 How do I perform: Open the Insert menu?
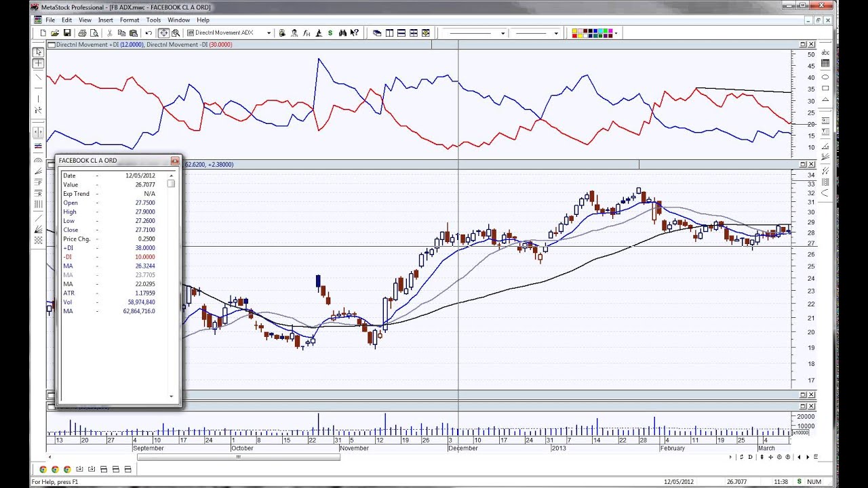(106, 20)
